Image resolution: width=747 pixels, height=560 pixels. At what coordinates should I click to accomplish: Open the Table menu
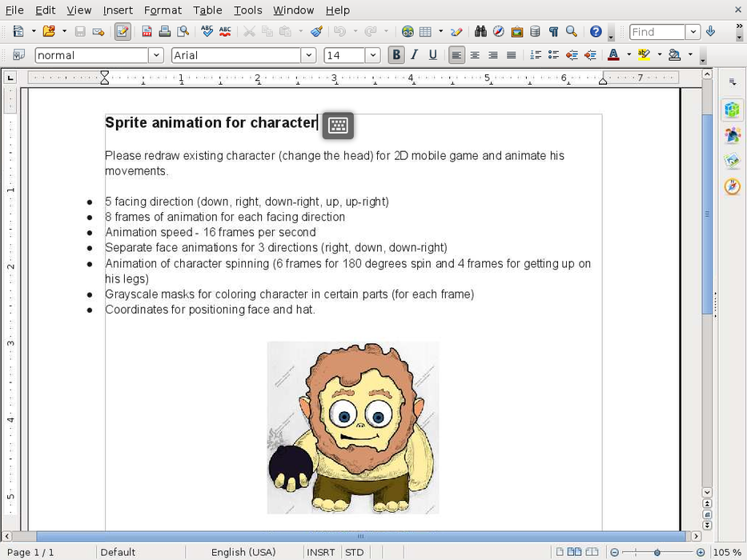[x=207, y=10]
